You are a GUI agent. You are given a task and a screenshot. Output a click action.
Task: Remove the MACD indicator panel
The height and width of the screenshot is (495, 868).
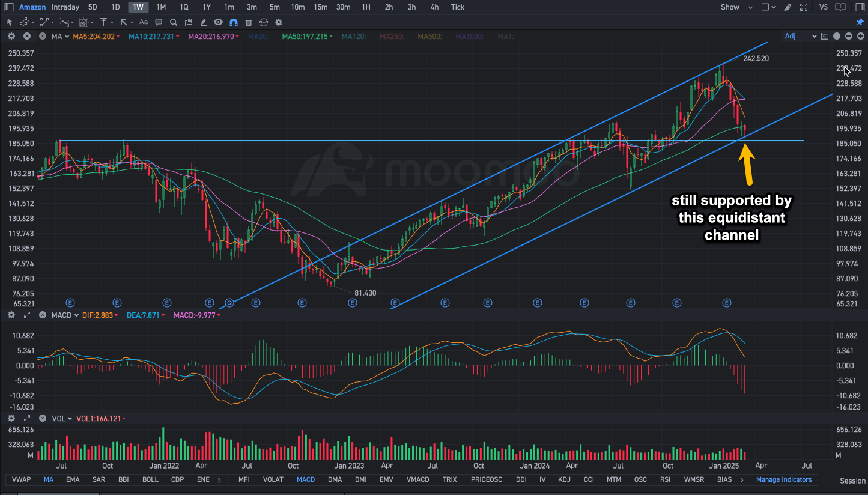click(x=43, y=315)
